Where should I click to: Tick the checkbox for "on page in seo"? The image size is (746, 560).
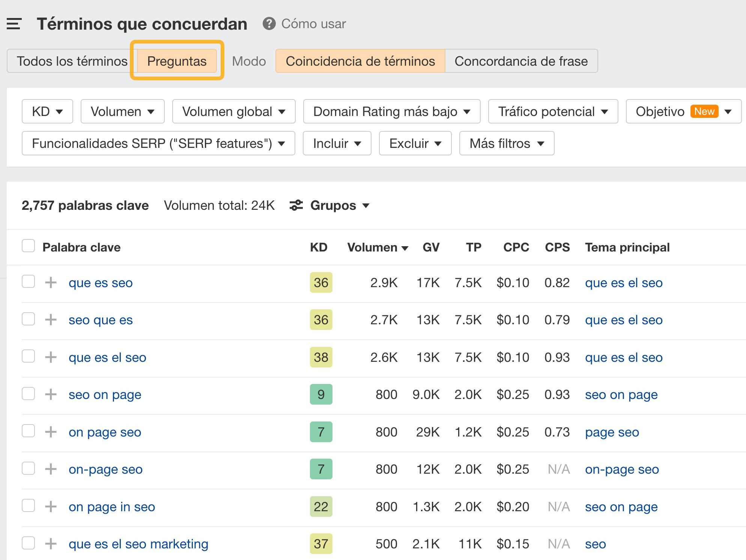[28, 506]
